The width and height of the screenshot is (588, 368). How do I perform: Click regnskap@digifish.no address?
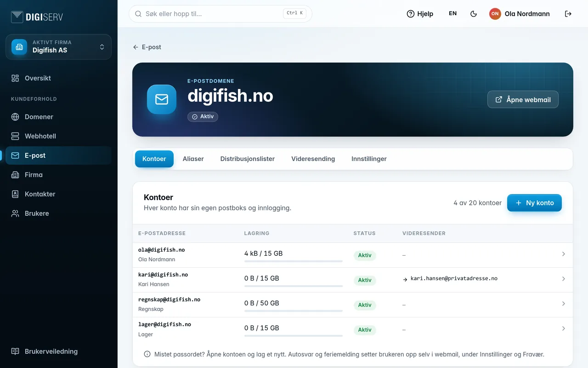pos(170,299)
